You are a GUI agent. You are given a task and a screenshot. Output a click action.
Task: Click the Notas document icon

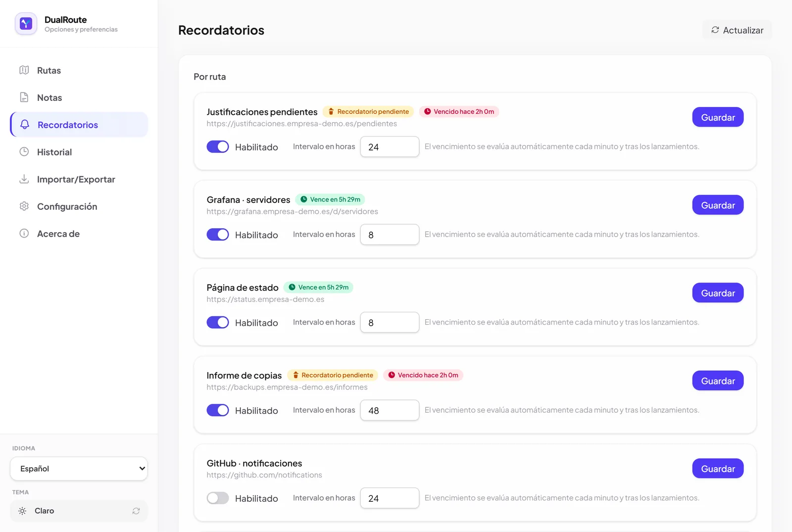coord(24,97)
